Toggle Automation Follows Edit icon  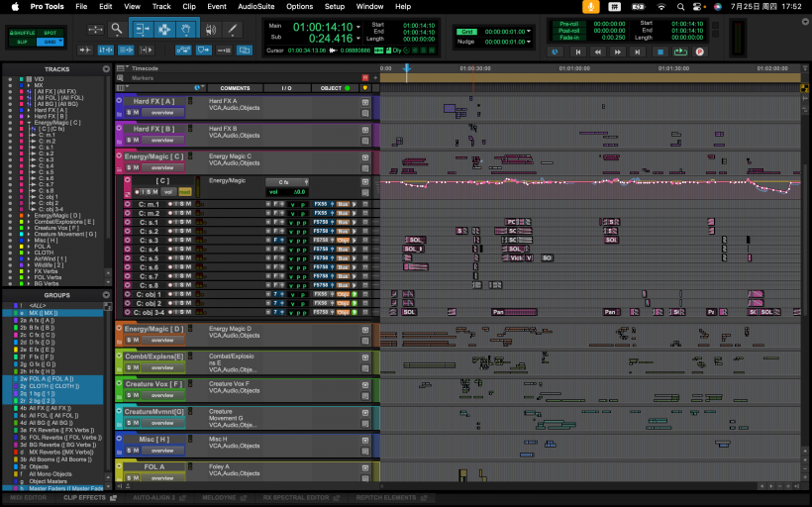[183, 50]
